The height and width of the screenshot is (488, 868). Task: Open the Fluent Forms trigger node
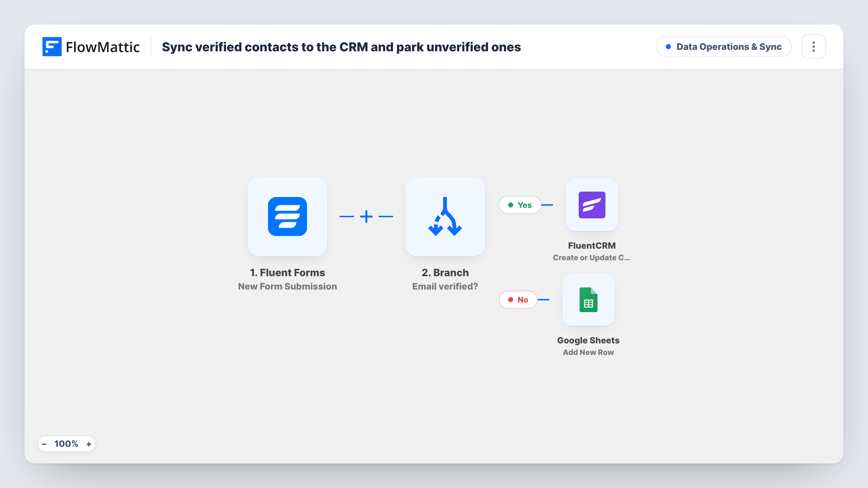[x=288, y=217]
